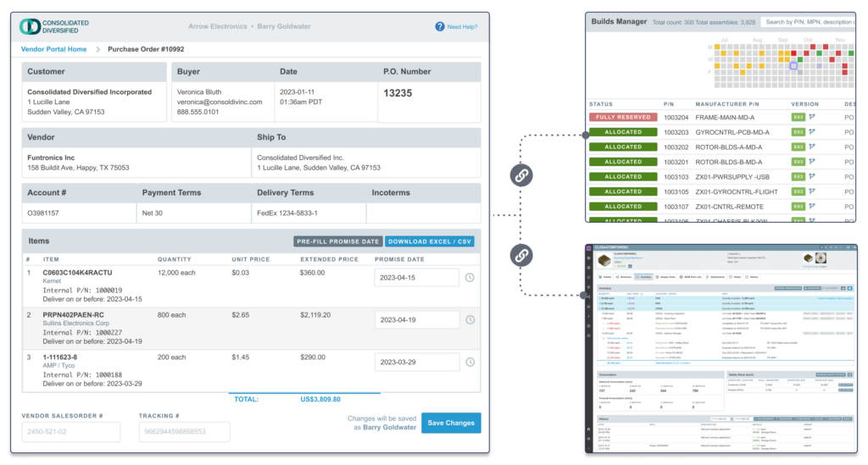
Task: Click the branch icon in the ZX01-PWRSUPPLY -USB row
Action: click(x=812, y=177)
